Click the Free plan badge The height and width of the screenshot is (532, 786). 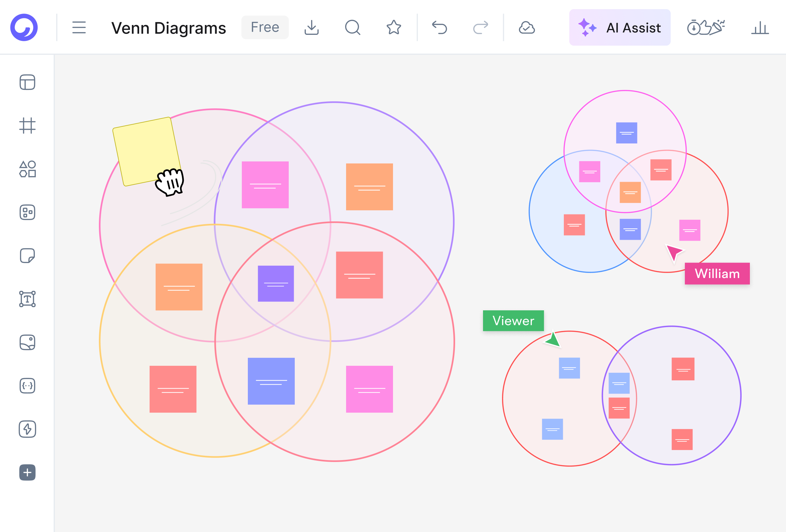pyautogui.click(x=265, y=27)
